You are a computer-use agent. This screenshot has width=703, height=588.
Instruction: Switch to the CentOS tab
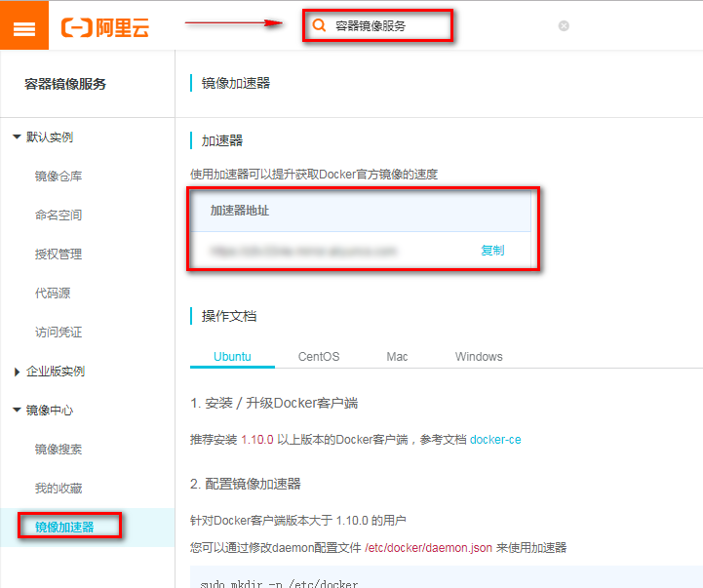319,357
